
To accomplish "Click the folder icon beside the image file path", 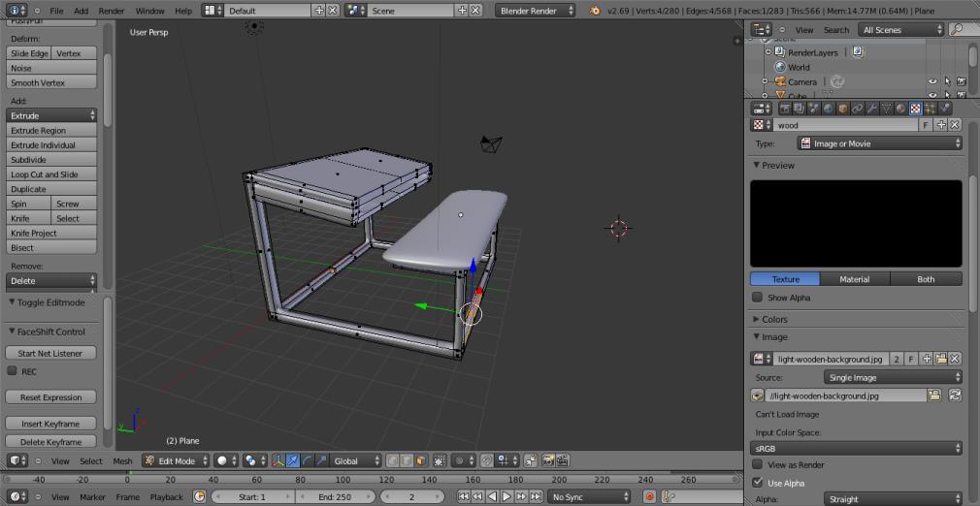I will click(x=933, y=395).
